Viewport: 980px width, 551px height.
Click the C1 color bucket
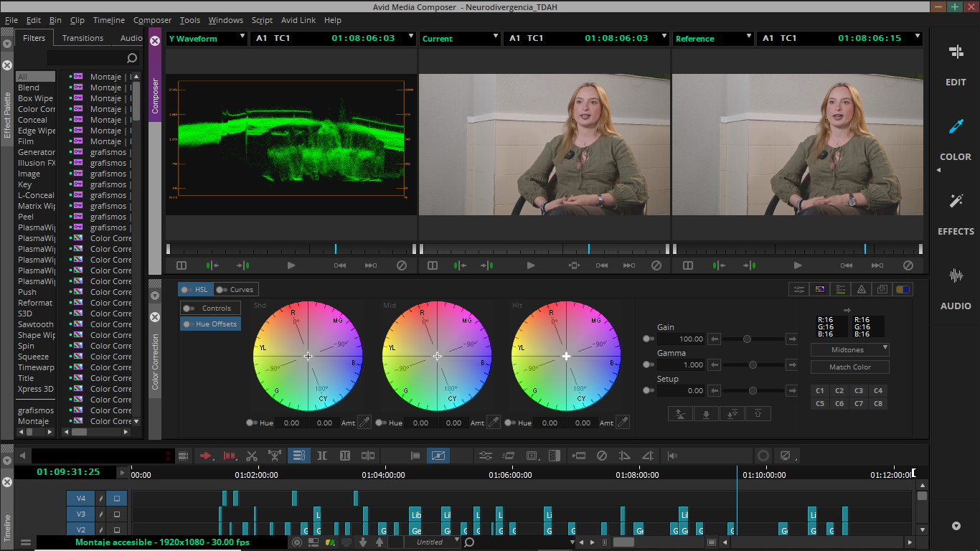click(820, 391)
